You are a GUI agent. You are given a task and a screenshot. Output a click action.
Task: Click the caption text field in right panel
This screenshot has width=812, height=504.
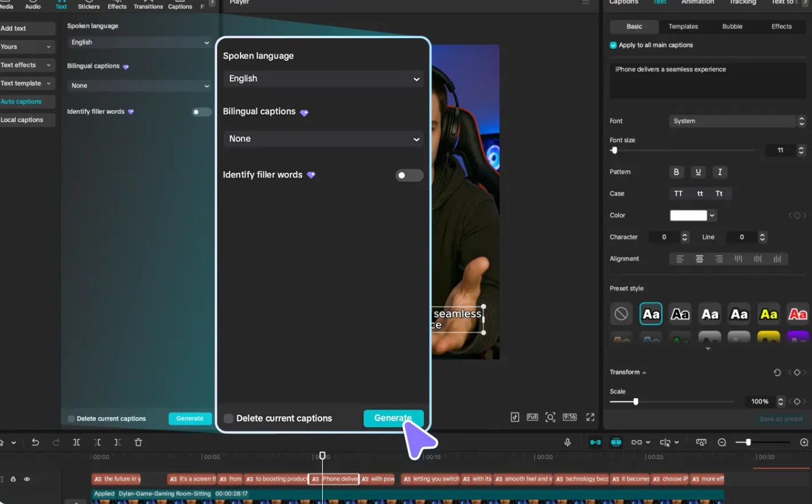coord(708,80)
